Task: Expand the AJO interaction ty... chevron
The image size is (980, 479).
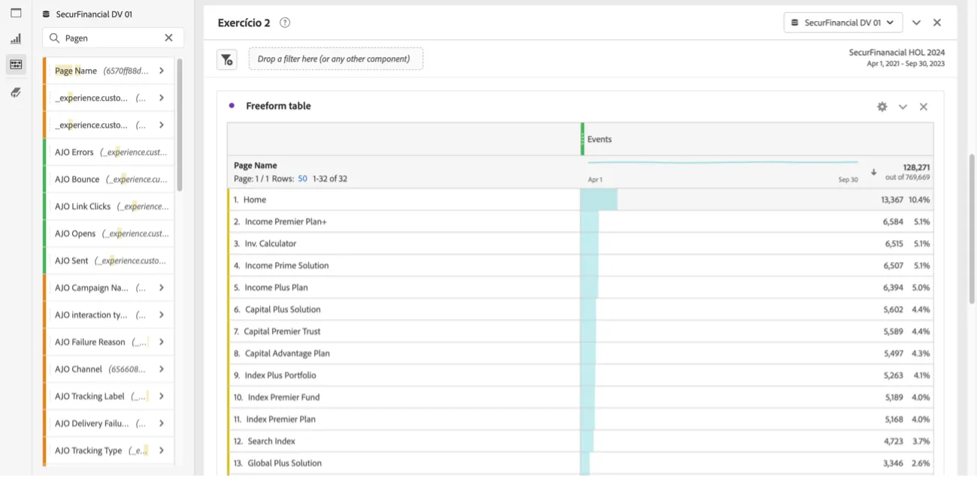Action: tap(162, 315)
